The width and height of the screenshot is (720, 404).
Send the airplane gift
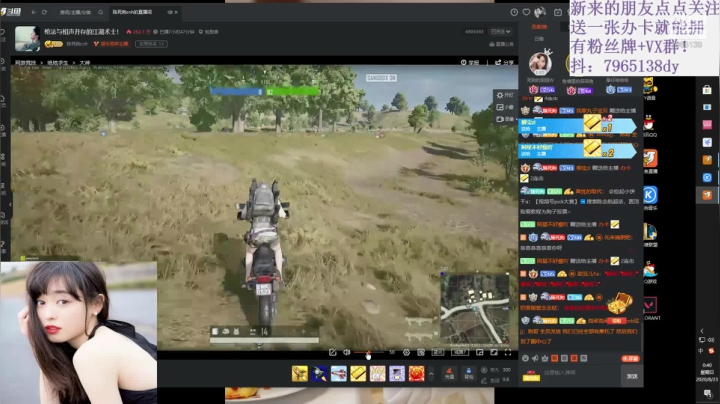pos(338,373)
